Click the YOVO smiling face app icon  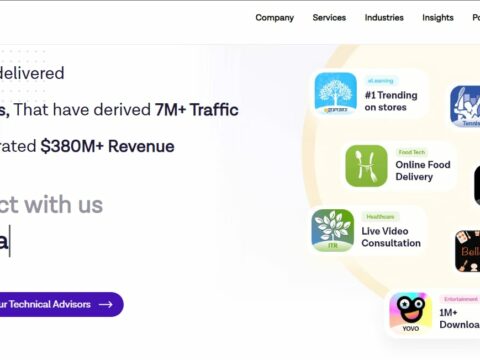(x=411, y=313)
